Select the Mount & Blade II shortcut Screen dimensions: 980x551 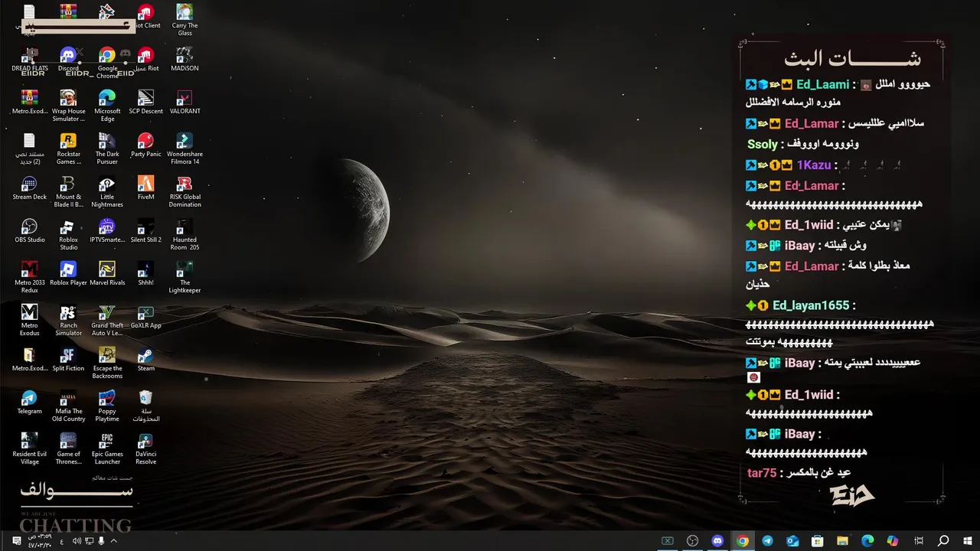coord(68,192)
